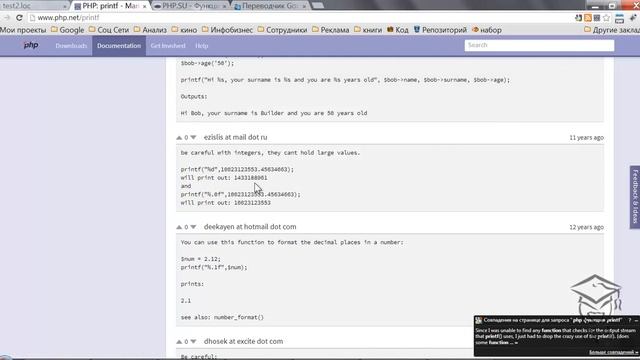Downvote the dhosek at excite dot com note

pos(193,342)
